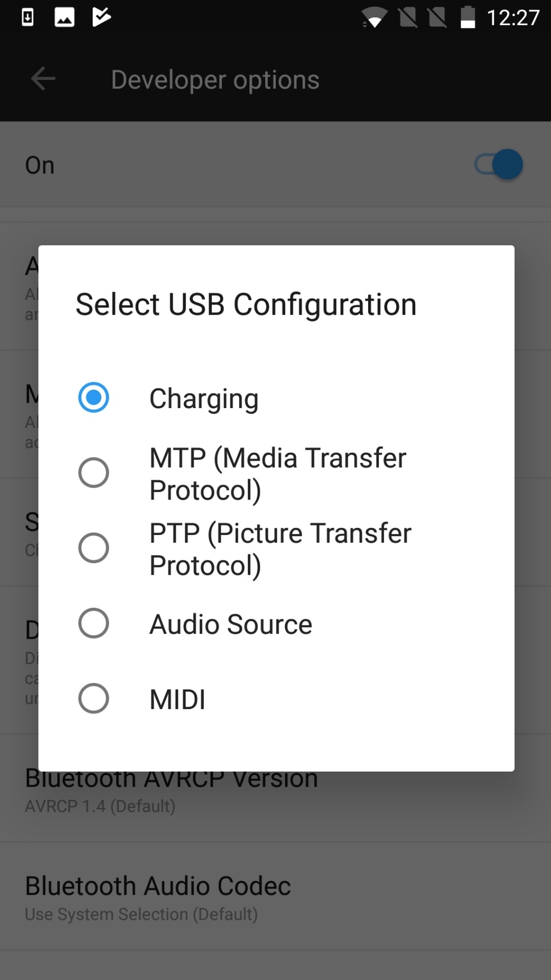551x980 pixels.
Task: Select the Charging radio button
Action: point(94,397)
